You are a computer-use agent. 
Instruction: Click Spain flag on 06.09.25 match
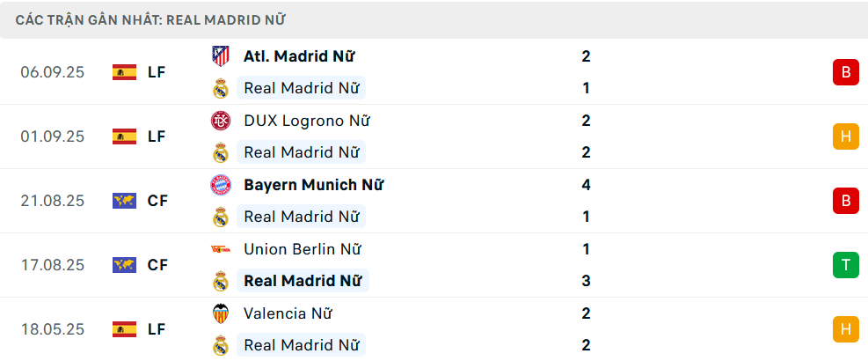pos(124,72)
